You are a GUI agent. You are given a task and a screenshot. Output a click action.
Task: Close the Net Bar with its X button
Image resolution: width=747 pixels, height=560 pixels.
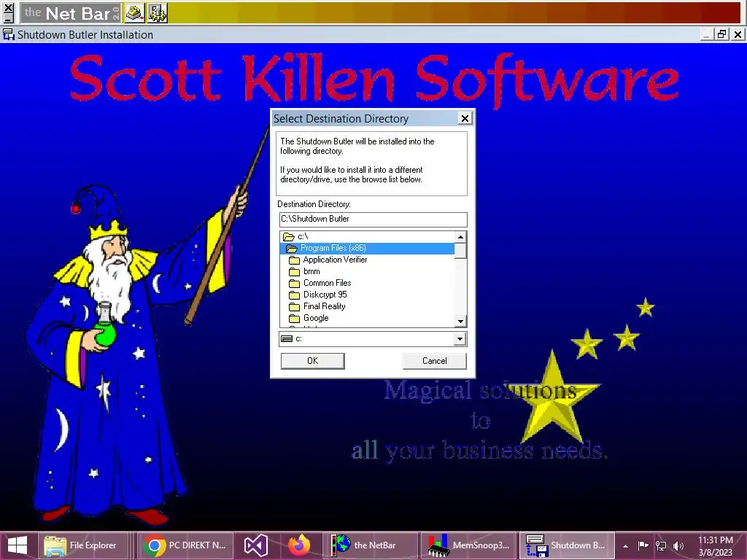point(8,8)
